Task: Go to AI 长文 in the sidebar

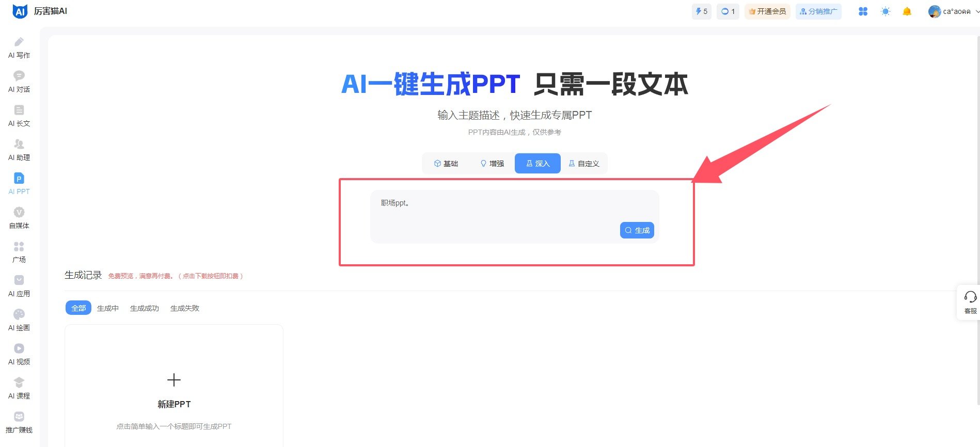Action: tap(19, 116)
